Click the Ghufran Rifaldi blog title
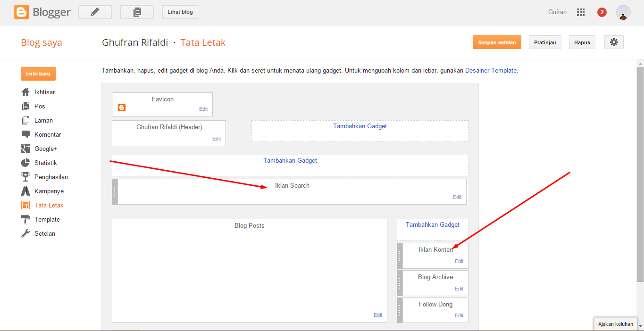644x331 pixels. click(135, 42)
